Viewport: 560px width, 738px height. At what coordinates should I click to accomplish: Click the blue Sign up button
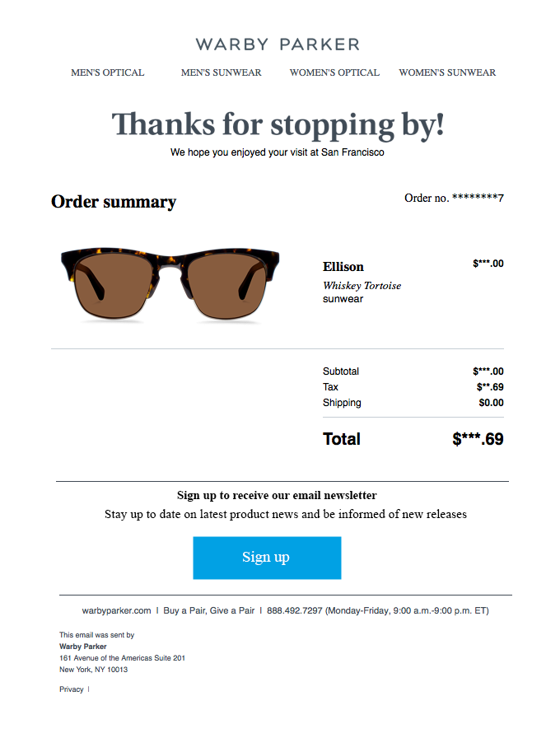click(267, 558)
